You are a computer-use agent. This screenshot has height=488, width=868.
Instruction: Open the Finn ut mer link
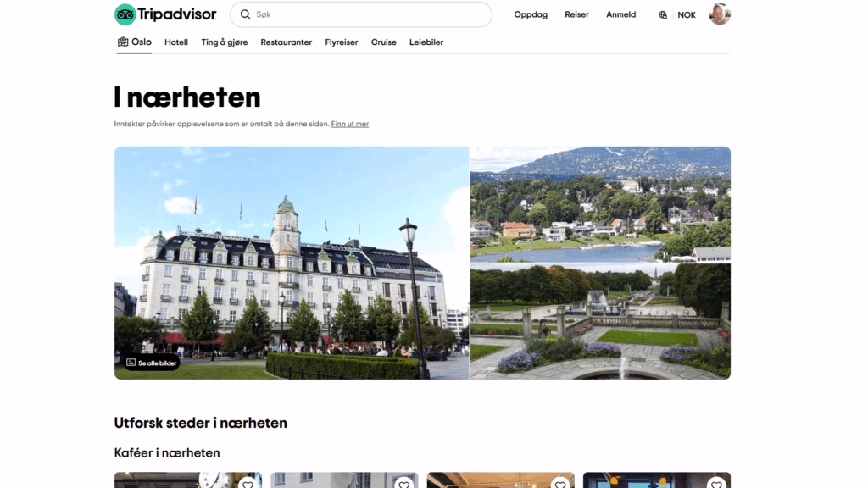[x=352, y=123]
